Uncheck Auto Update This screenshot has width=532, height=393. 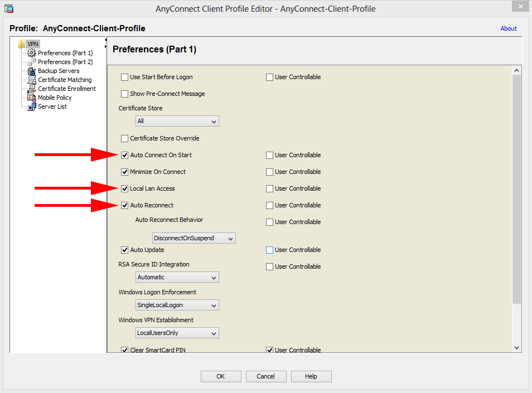(x=124, y=250)
